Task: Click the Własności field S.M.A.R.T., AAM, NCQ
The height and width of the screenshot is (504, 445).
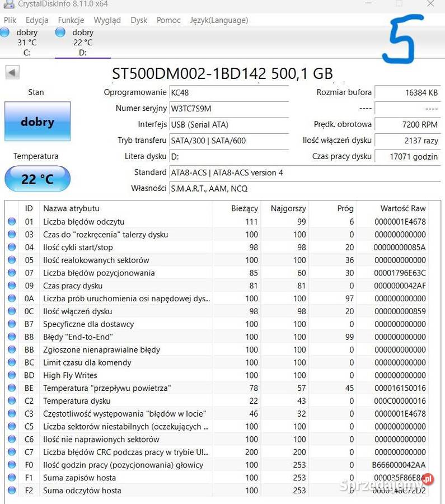Action: [x=305, y=189]
